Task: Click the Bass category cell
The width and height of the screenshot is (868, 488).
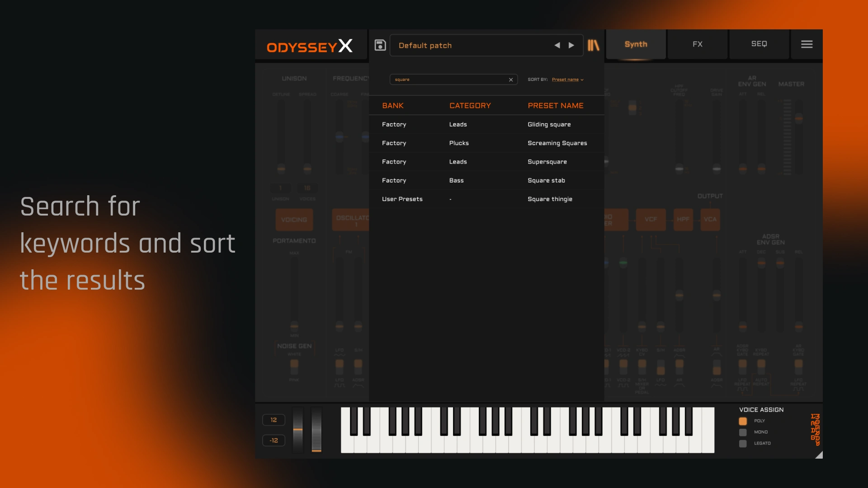Action: [456, 180]
